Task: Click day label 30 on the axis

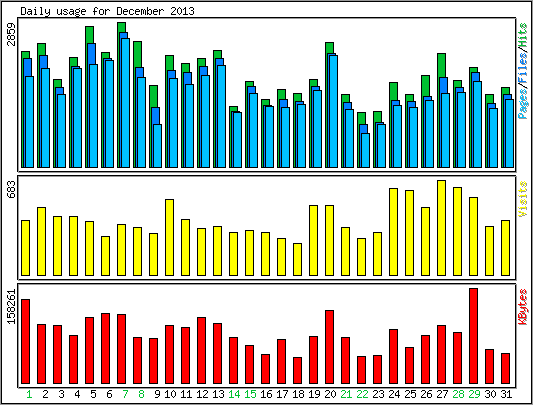Action: (490, 394)
